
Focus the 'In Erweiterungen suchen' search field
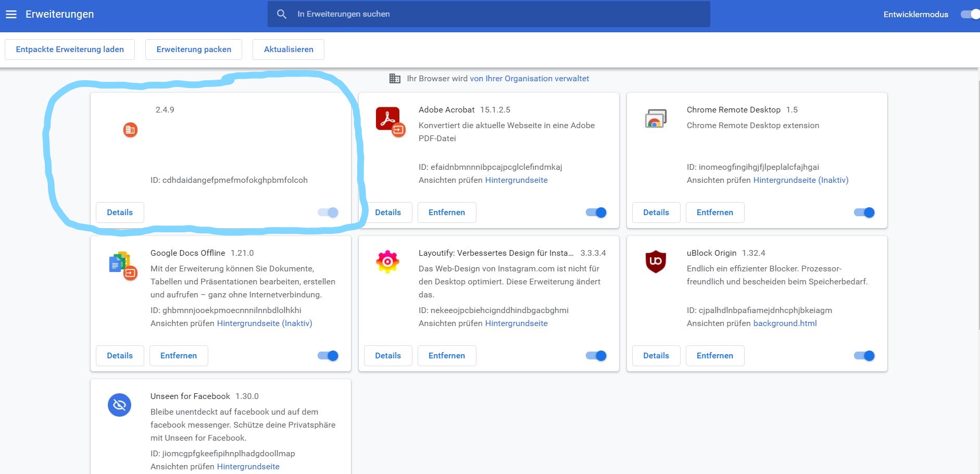click(489, 14)
